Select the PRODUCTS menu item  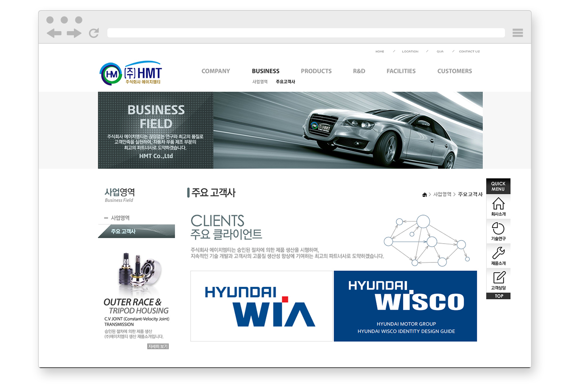(x=316, y=71)
